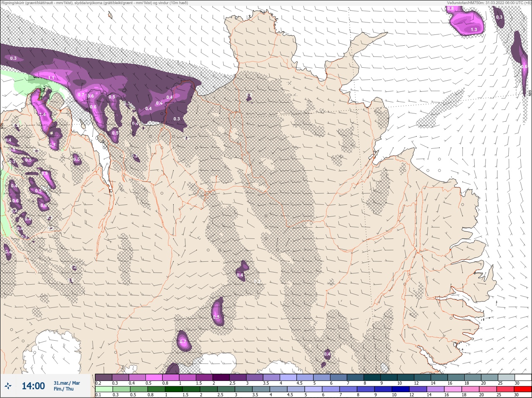Image resolution: width=532 pixels, height=398 pixels.
Task: Click the Veðurstofan compass-star logo icon
Action: 8,386
